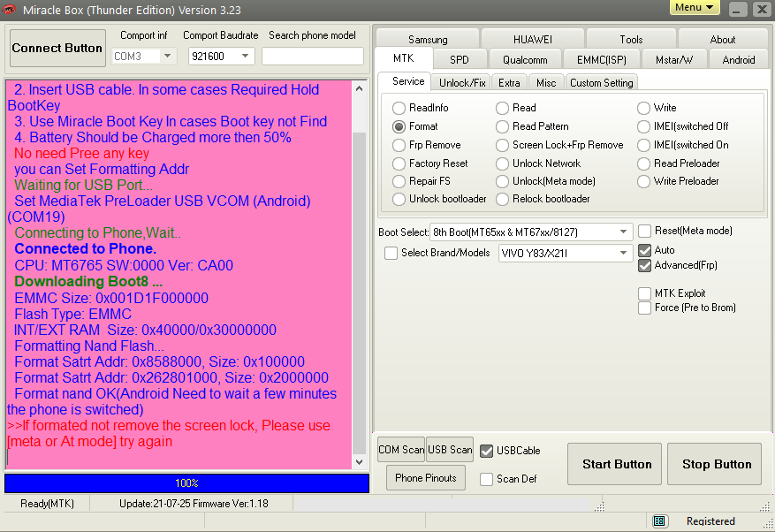Image resolution: width=775 pixels, height=532 pixels.
Task: Open the Misc sub-tab
Action: (x=546, y=82)
